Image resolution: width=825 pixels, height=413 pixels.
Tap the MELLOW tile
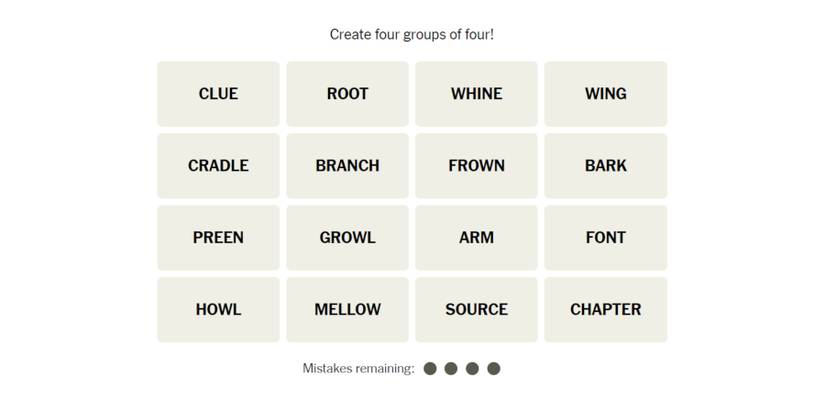tap(347, 310)
